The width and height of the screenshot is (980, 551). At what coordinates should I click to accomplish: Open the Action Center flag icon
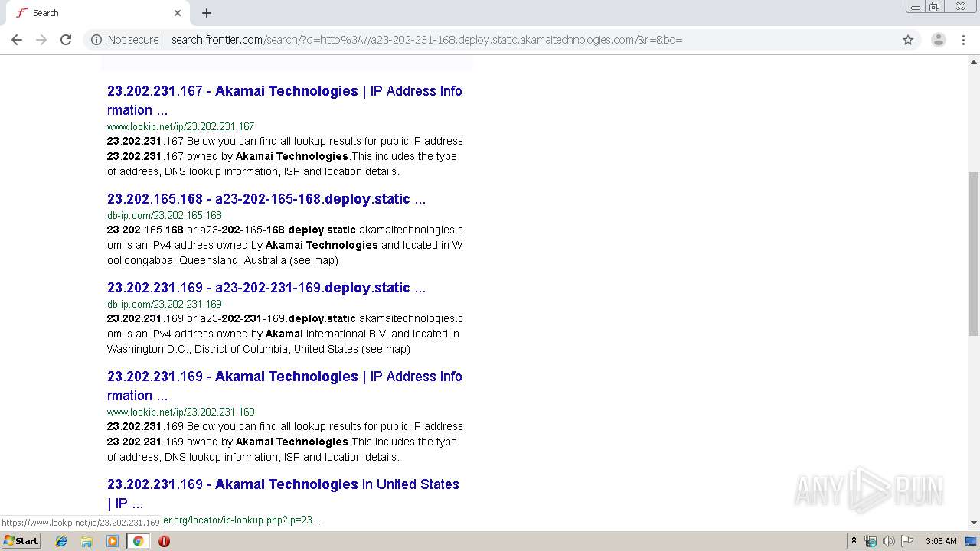(907, 541)
